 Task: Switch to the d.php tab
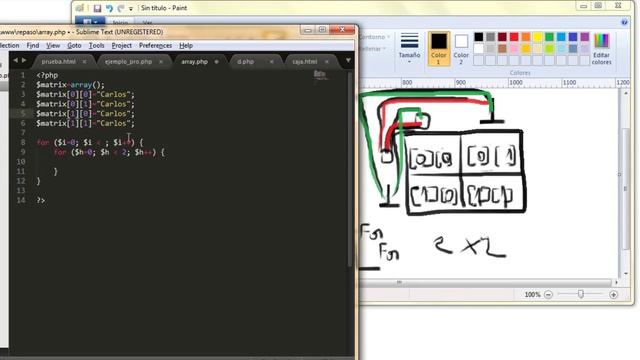pos(246,62)
